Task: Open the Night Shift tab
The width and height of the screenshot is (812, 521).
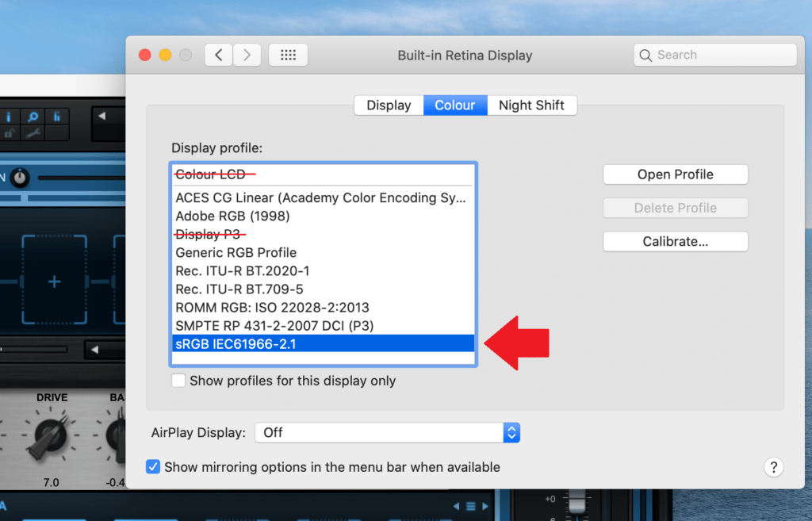Action: click(532, 105)
